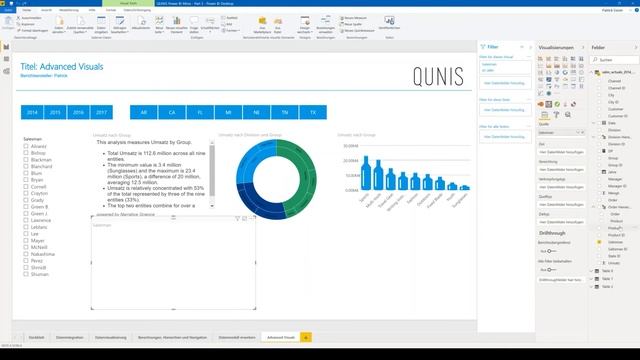Expand the Order Hierarchy field
Viewport: 640px width, 360px height.
[594, 207]
